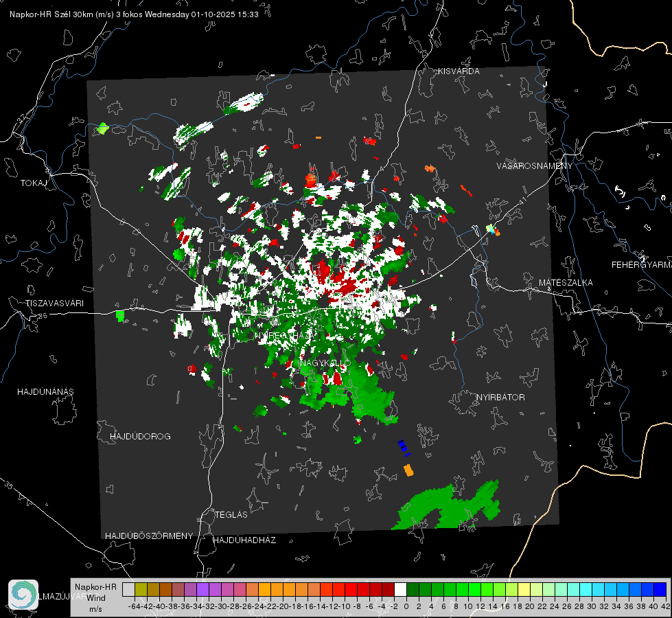Pick the cyan swatch between 28 and 30
Viewport: 672px width, 618px height.
(586, 589)
